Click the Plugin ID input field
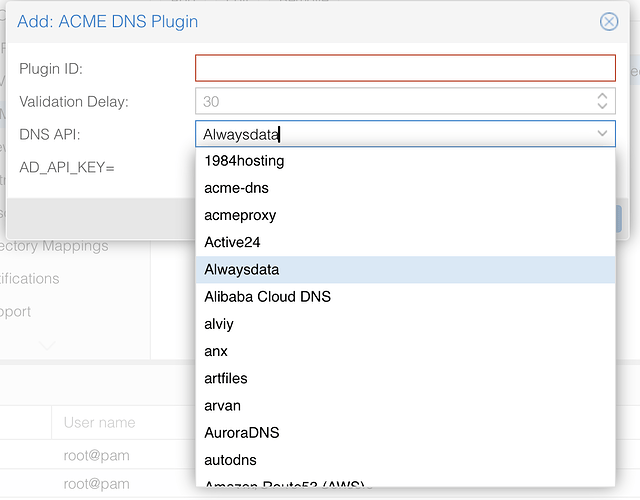This screenshot has width=640, height=500. pyautogui.click(x=405, y=68)
